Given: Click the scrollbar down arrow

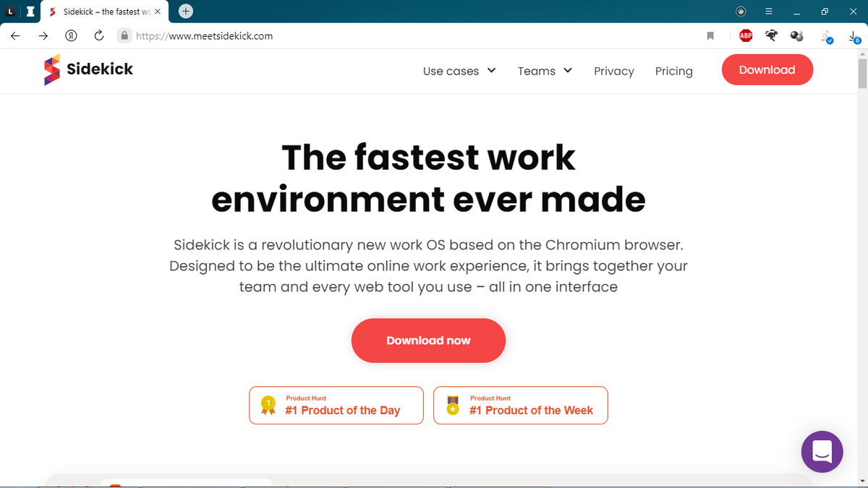Looking at the screenshot, I should (x=862, y=481).
